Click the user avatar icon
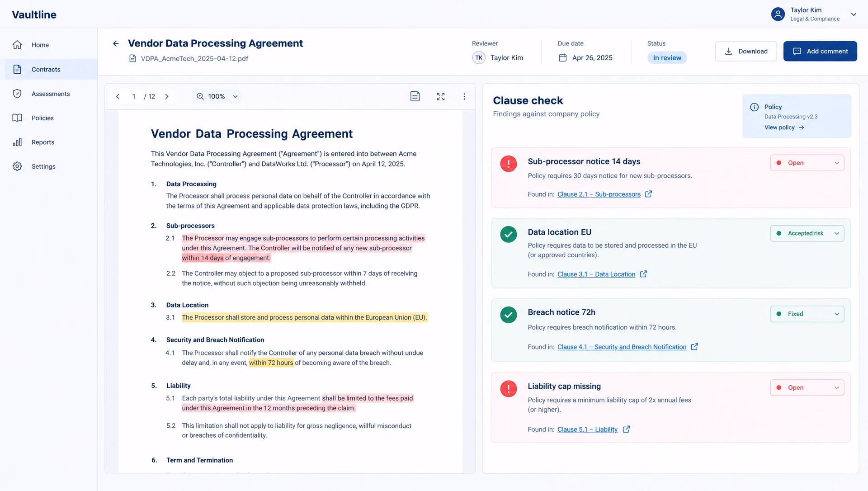Image resolution: width=868 pixels, height=491 pixels. tap(778, 14)
